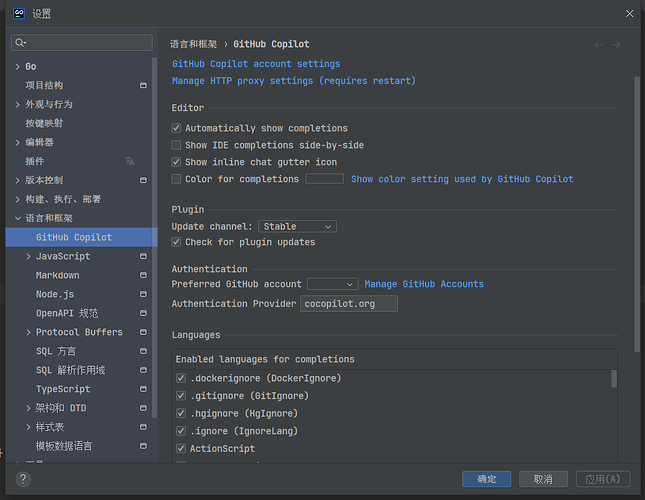Enable Show IDE completions side-by-side
This screenshot has width=645, height=500.
point(176,145)
